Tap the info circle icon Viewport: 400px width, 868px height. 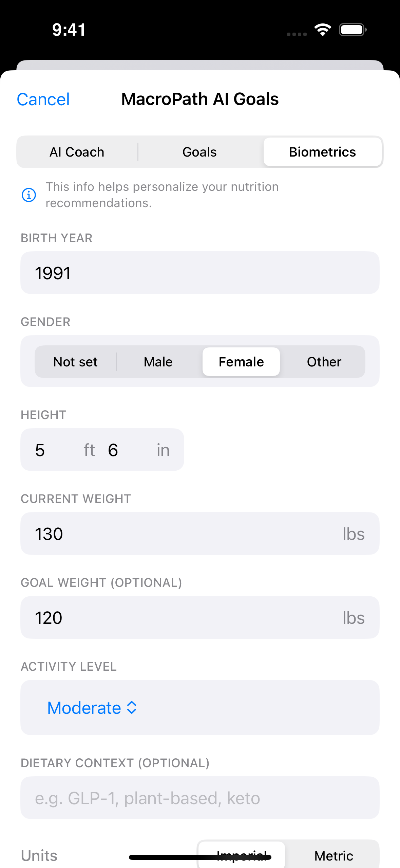29,195
